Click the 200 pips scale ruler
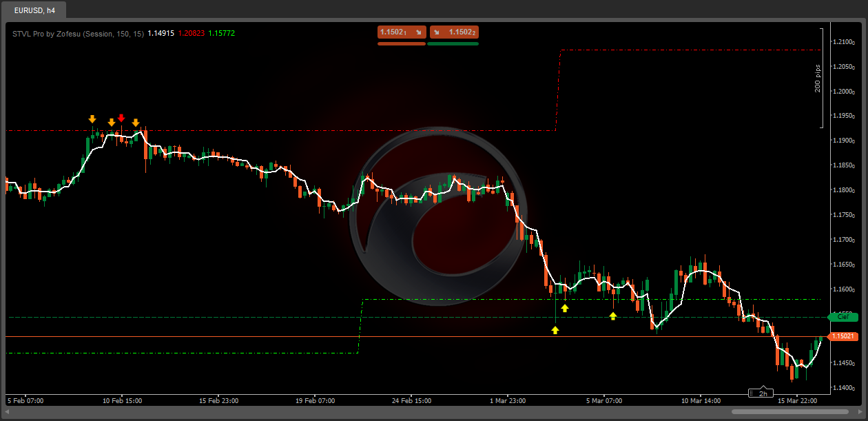Viewport: 868px width, 421px height. (x=820, y=78)
